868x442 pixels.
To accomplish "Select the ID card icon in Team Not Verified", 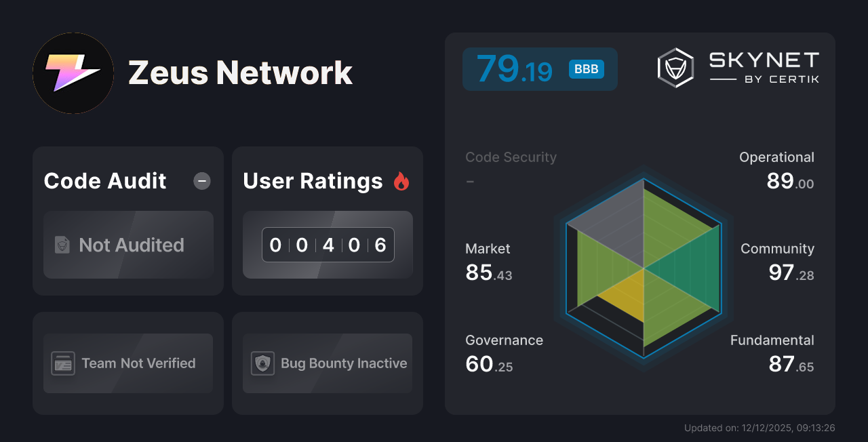I will 64,363.
